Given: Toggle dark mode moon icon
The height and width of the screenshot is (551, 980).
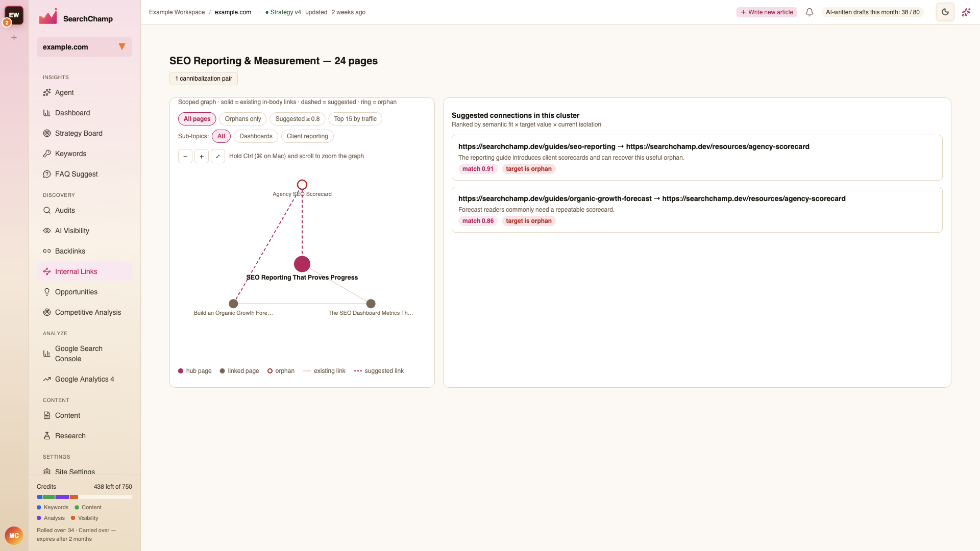Looking at the screenshot, I should [945, 12].
